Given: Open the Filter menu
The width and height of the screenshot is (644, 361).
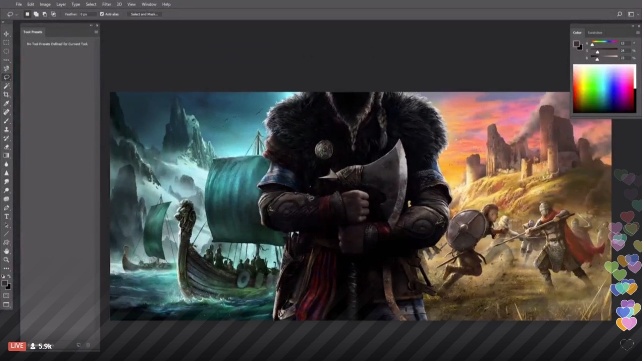Looking at the screenshot, I should click(x=106, y=4).
